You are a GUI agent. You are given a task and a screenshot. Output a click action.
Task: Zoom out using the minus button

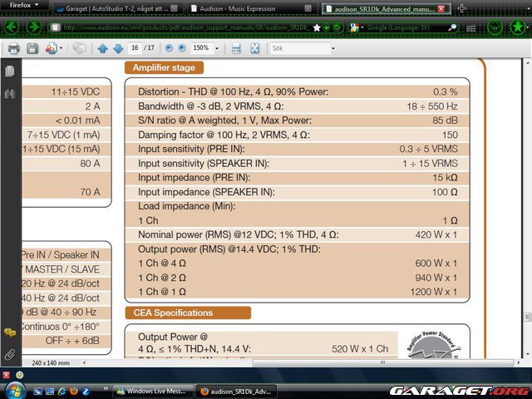170,49
